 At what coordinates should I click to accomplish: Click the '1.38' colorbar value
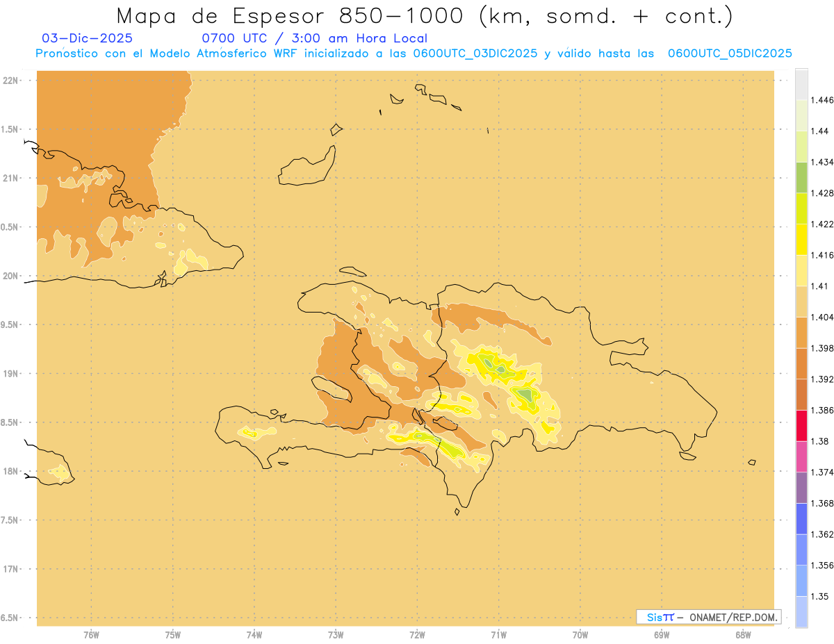(x=819, y=441)
